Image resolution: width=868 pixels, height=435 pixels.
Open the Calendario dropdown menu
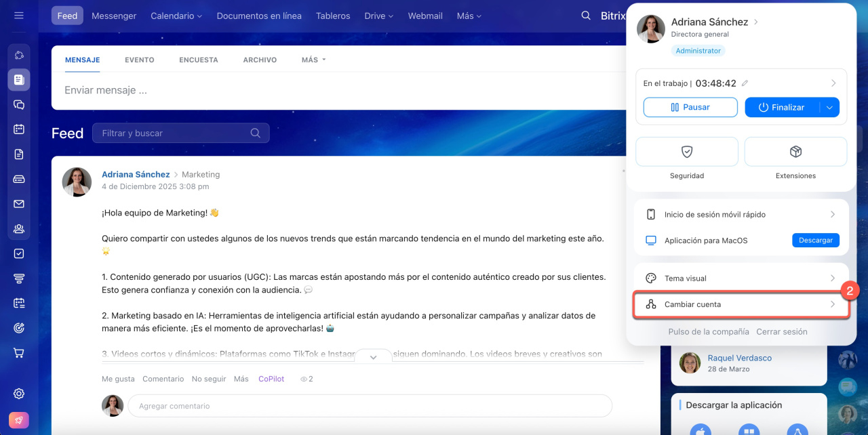[176, 16]
